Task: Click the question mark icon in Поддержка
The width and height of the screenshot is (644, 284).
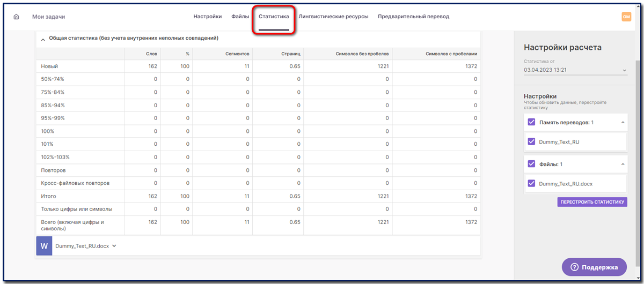Action: click(574, 267)
